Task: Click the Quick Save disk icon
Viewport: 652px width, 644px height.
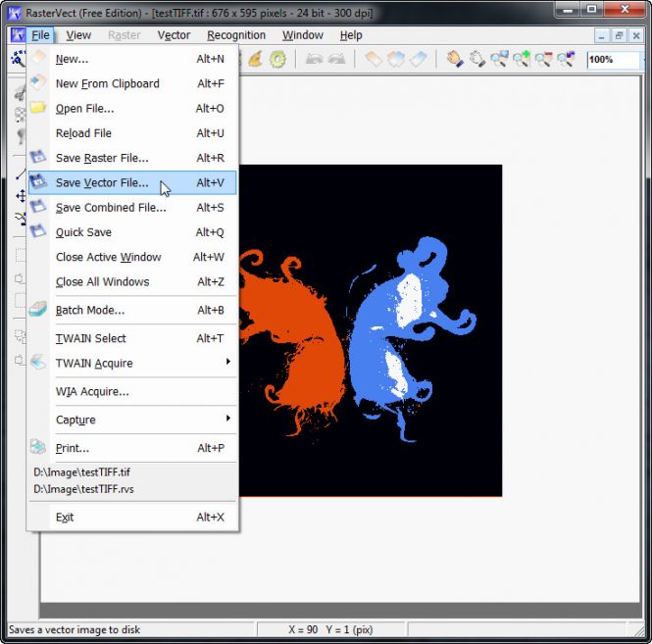Action: pyautogui.click(x=38, y=232)
